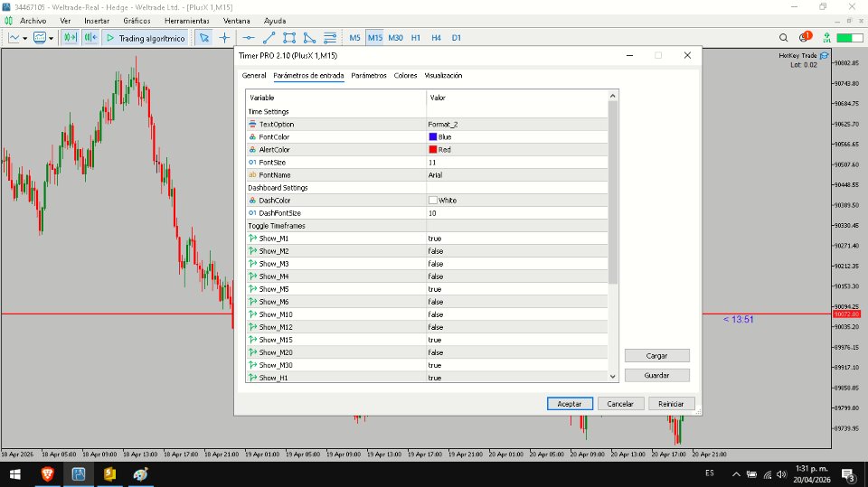Screen dimensions: 868x487
Task: Select the rectangle shape tool
Action: tap(289, 38)
